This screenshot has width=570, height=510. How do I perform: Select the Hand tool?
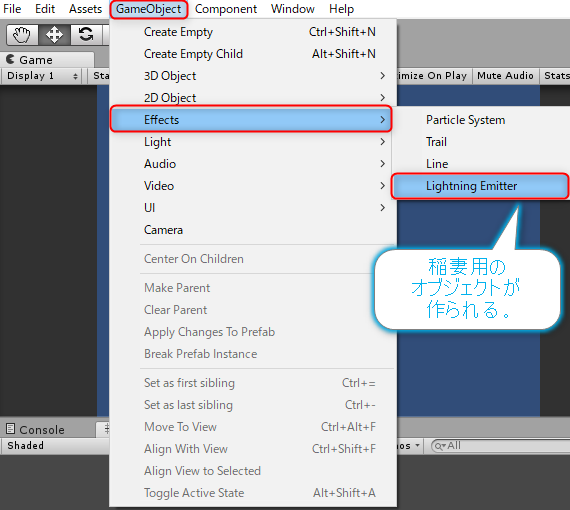[22, 35]
